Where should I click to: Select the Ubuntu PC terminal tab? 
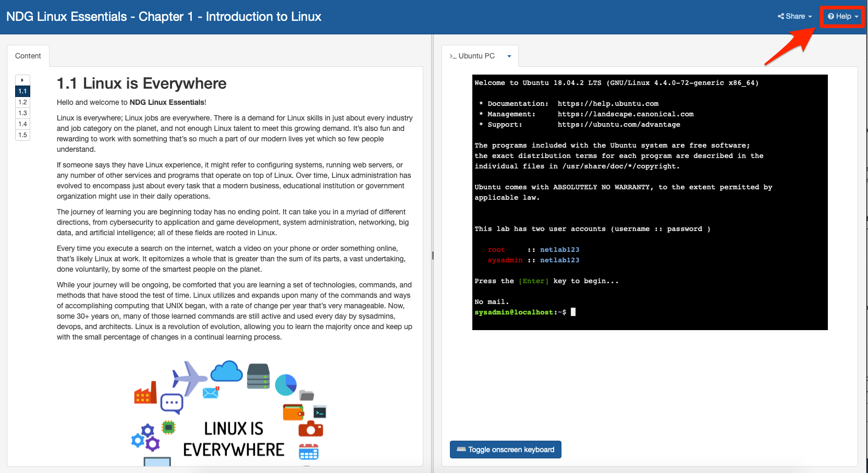[x=472, y=56]
